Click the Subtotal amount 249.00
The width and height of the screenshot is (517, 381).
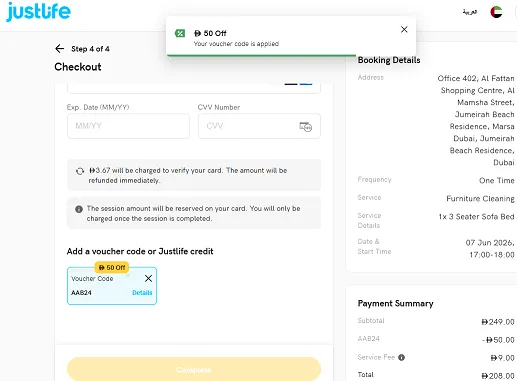coord(498,322)
